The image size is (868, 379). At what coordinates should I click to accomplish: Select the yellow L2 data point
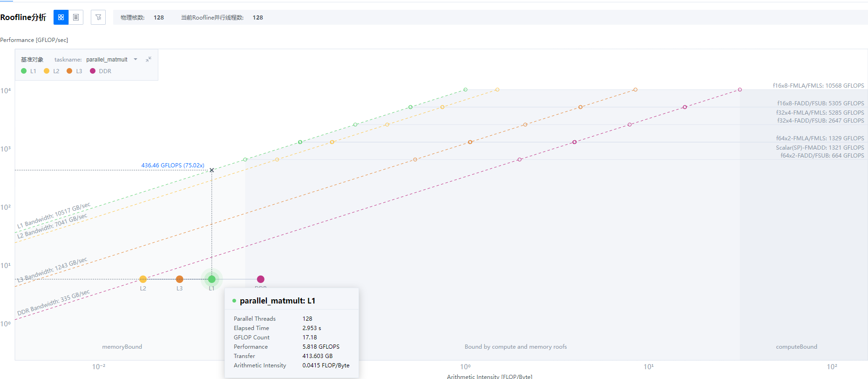[143, 279]
